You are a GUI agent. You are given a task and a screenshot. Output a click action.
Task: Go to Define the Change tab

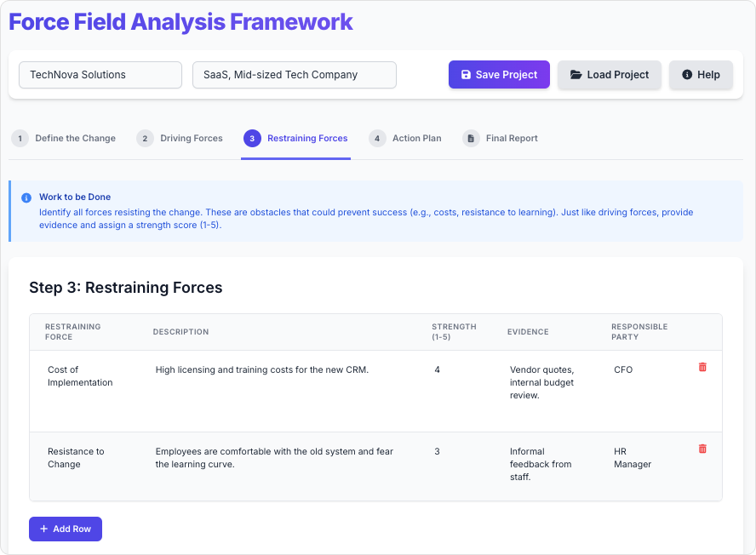(x=64, y=139)
